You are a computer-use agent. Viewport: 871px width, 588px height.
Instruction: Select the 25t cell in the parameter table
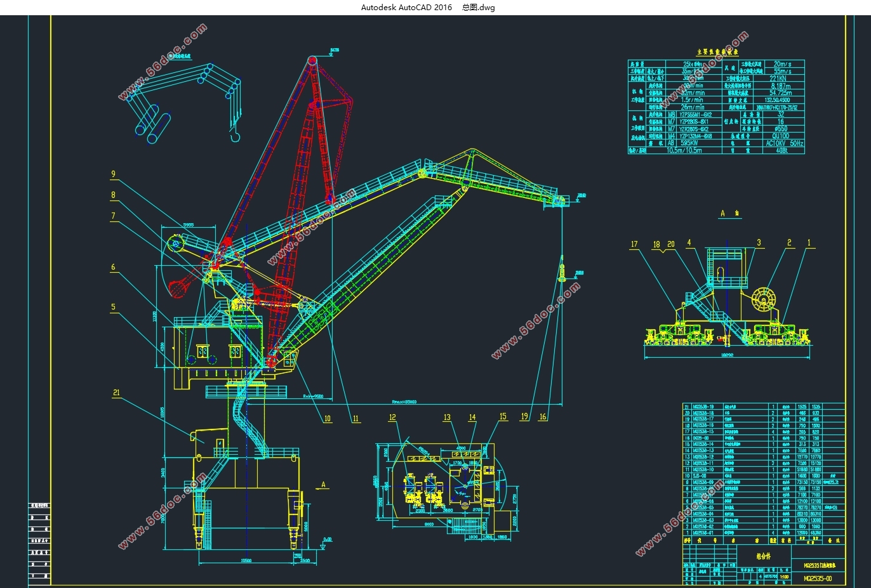[693, 64]
